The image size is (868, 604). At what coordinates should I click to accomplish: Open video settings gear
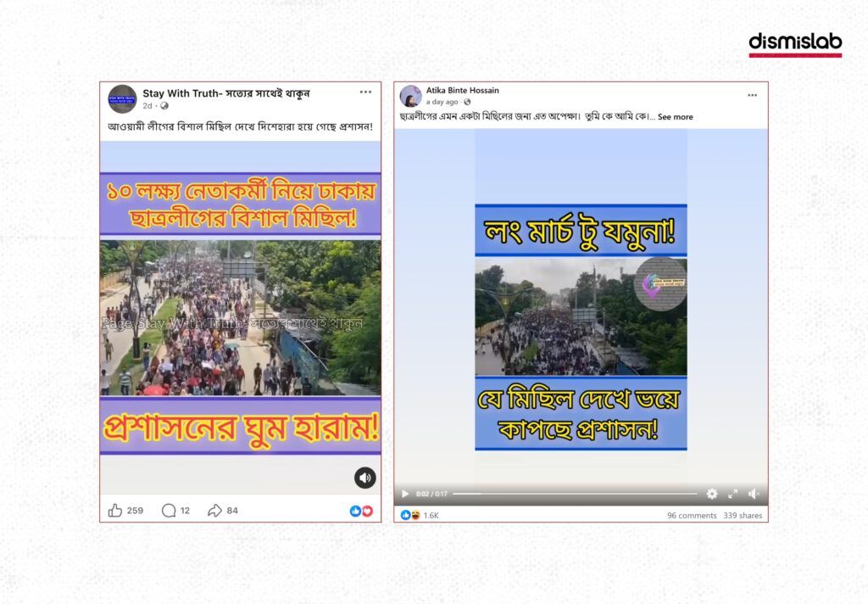tap(712, 494)
